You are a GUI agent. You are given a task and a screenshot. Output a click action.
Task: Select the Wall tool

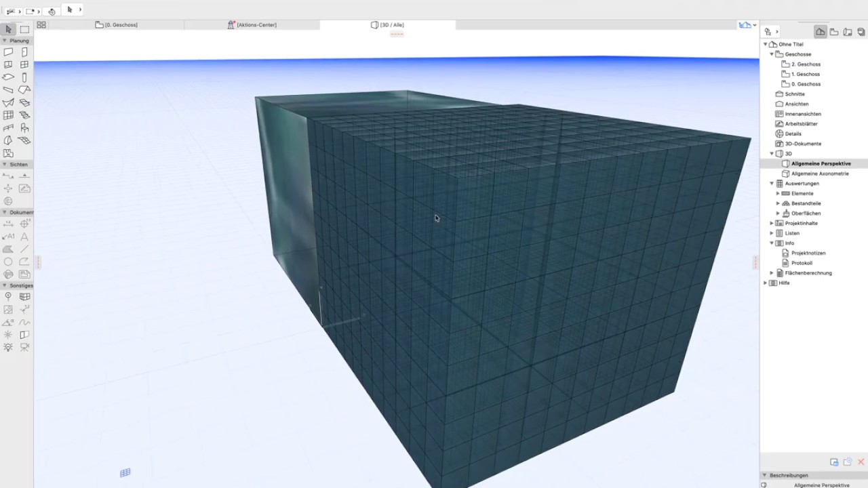coord(8,52)
